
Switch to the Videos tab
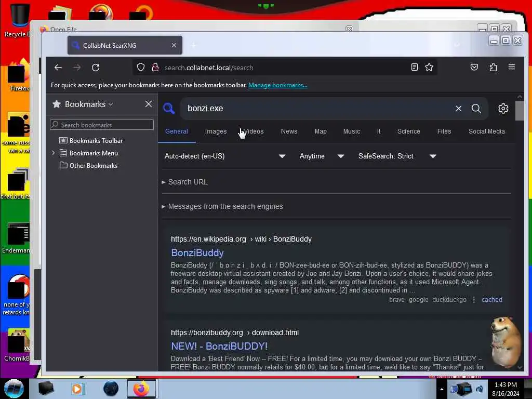click(x=253, y=131)
